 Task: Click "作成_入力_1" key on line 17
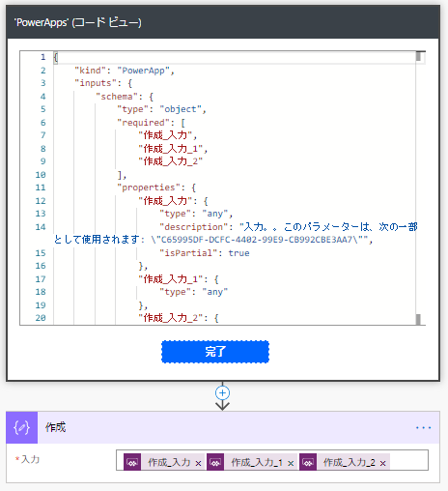pos(171,279)
